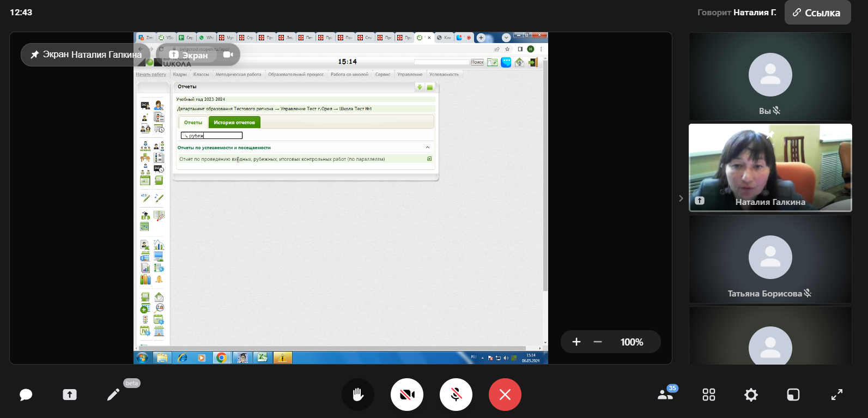Open the participants list icon
Screen dimensions: 868x418
[665, 395]
